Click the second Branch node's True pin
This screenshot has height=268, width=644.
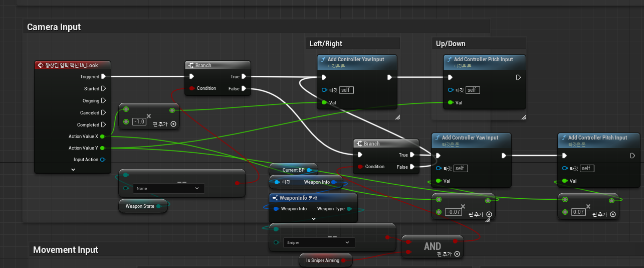pos(412,155)
